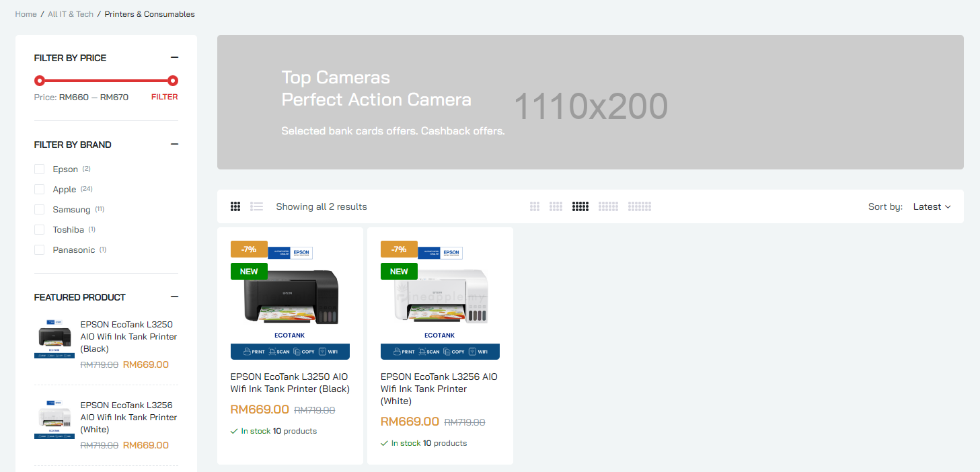Screen dimensions: 980x472
Task: Click the RM669.00 price on L3256 White card
Action: pyautogui.click(x=410, y=422)
